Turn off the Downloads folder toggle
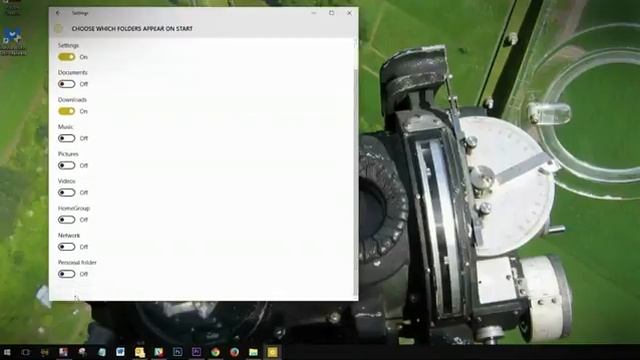The height and width of the screenshot is (360, 640). (x=67, y=111)
